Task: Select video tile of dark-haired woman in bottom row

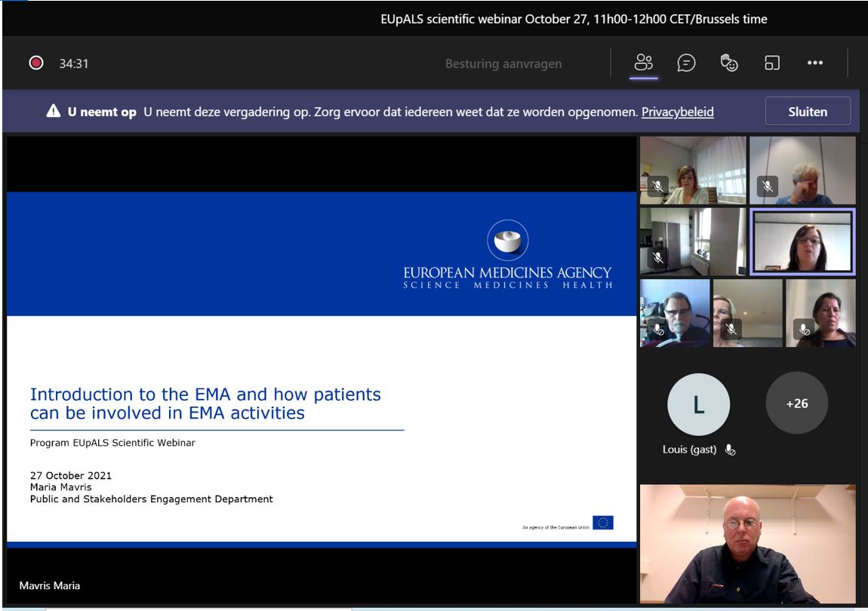Action: click(820, 313)
